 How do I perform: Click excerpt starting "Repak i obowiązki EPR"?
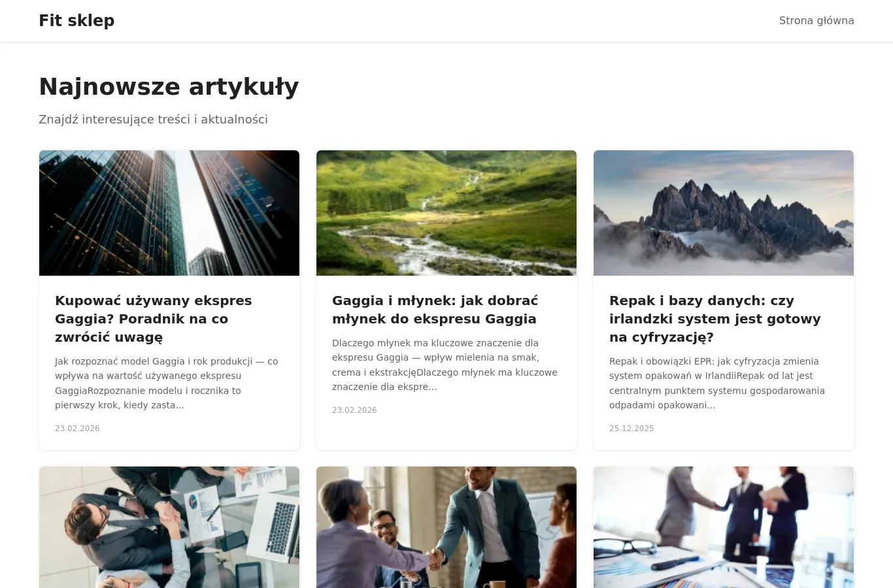click(717, 384)
